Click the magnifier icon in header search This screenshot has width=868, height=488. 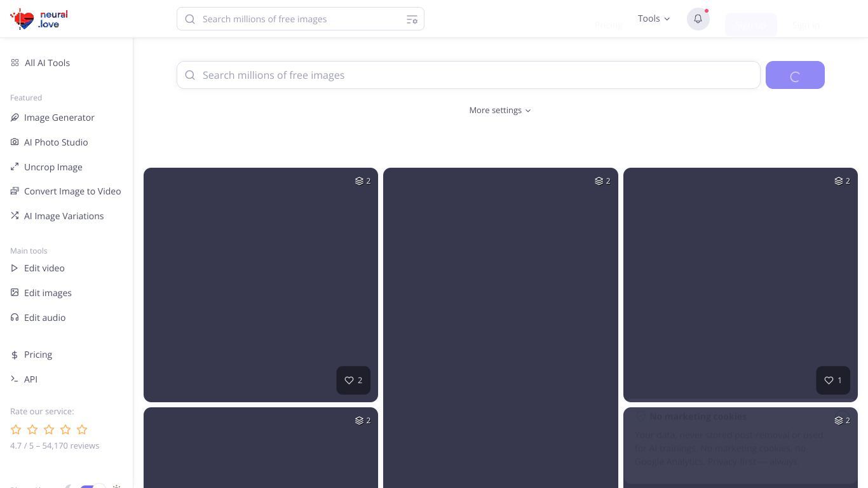(190, 19)
